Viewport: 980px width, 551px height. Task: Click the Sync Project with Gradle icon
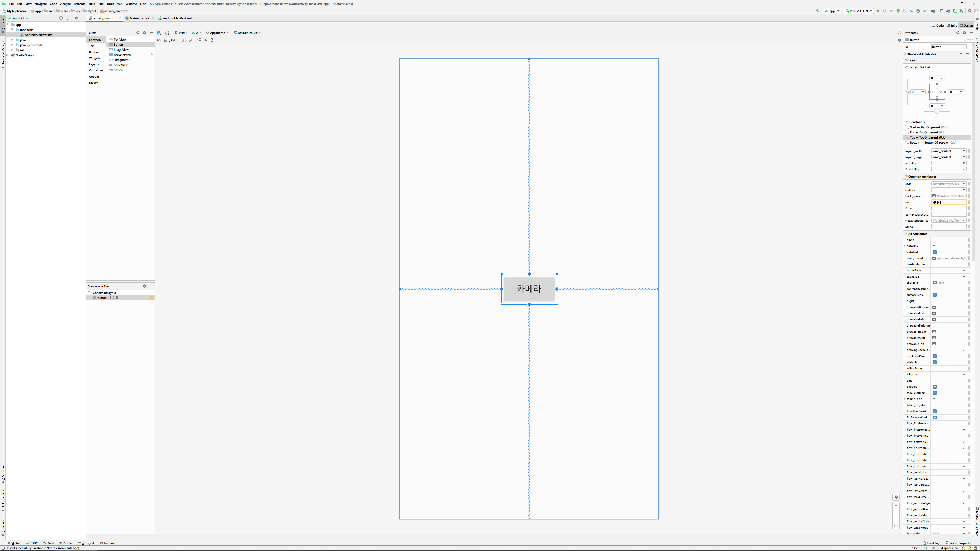tap(948, 11)
